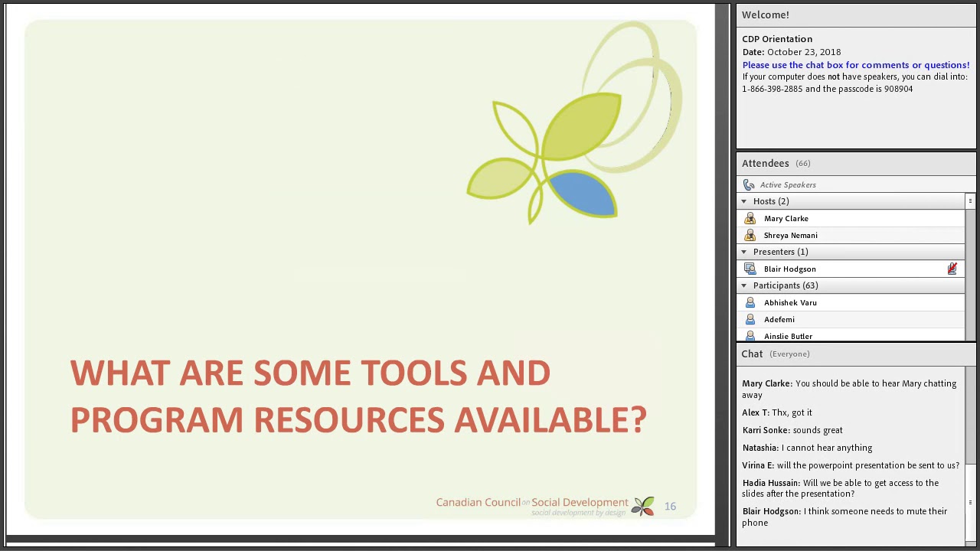Click Natashia's 'I cannot hear anything' message
Viewport: 980px width, 551px height.
point(807,448)
